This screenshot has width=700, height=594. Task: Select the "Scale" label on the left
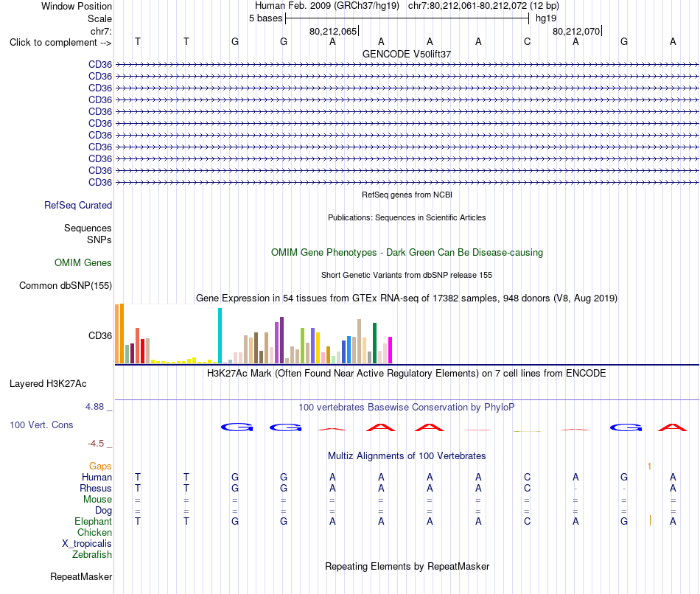pyautogui.click(x=99, y=18)
